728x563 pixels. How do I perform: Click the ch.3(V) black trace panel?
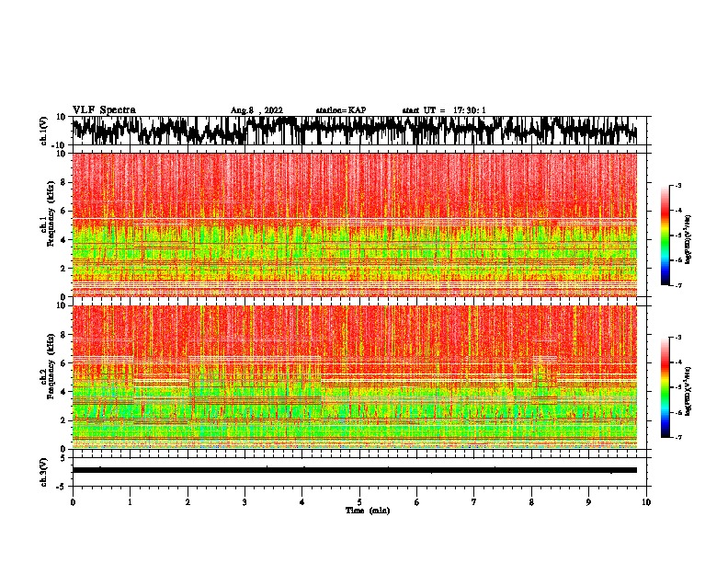click(358, 472)
